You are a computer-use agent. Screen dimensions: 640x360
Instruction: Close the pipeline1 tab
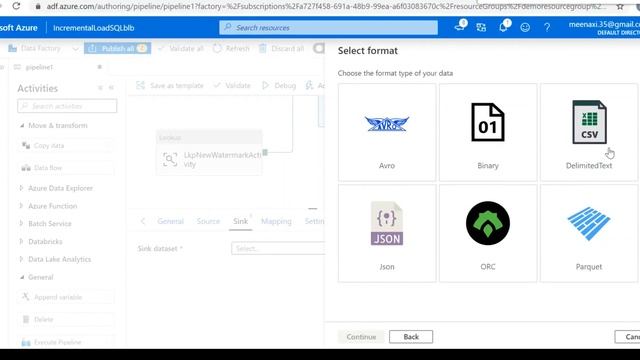pos(100,67)
